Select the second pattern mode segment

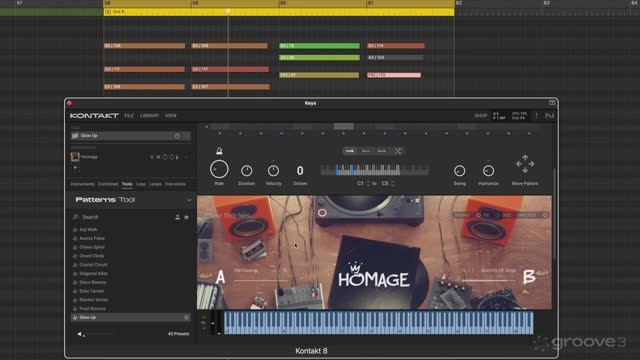pyautogui.click(x=366, y=151)
